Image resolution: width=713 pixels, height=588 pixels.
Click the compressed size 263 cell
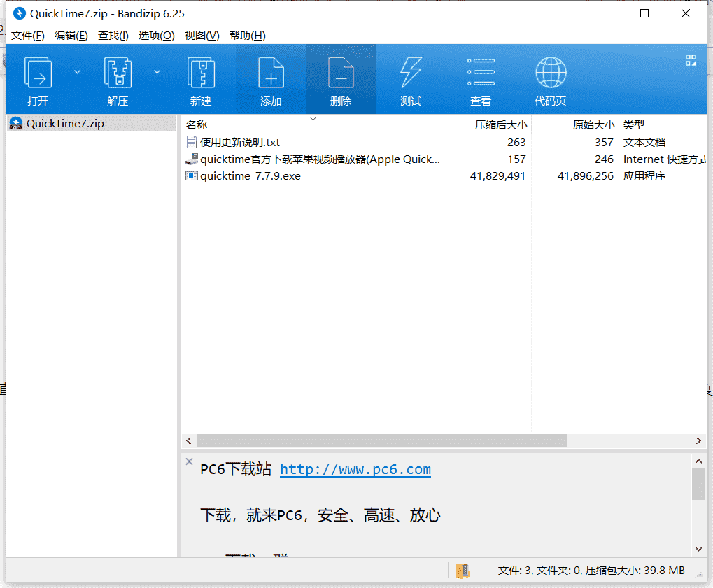[x=516, y=142]
